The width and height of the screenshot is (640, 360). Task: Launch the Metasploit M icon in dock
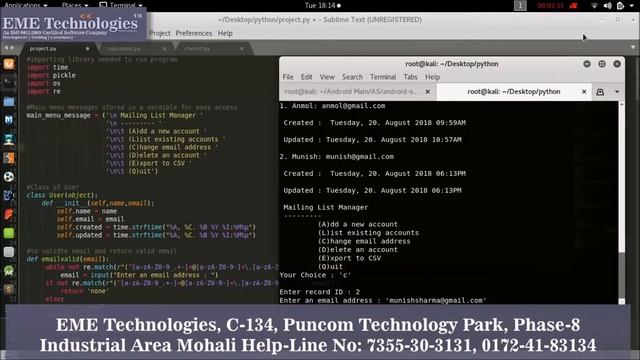[9, 120]
